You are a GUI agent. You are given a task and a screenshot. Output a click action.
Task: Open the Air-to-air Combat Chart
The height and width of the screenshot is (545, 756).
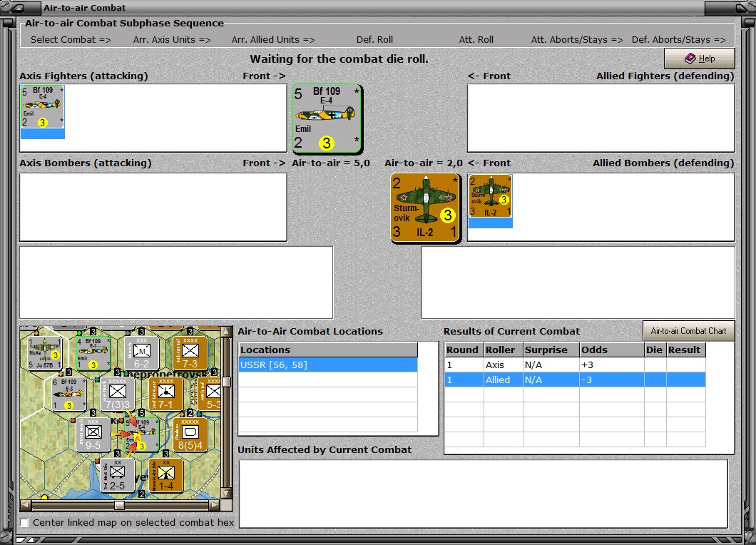point(688,331)
